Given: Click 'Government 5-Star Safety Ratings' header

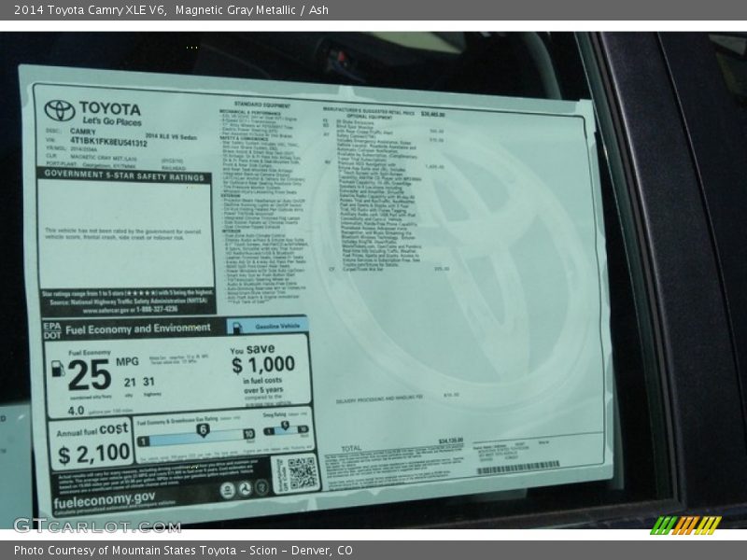Looking at the screenshot, I should (124, 175).
